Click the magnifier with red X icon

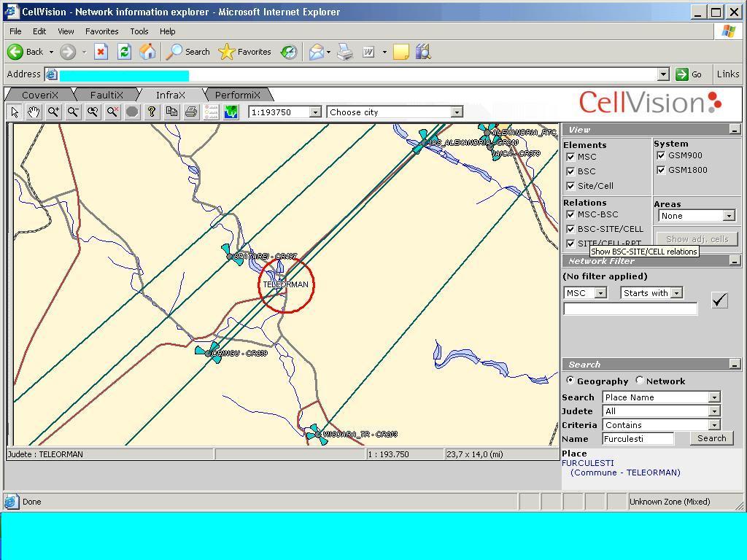tap(112, 112)
